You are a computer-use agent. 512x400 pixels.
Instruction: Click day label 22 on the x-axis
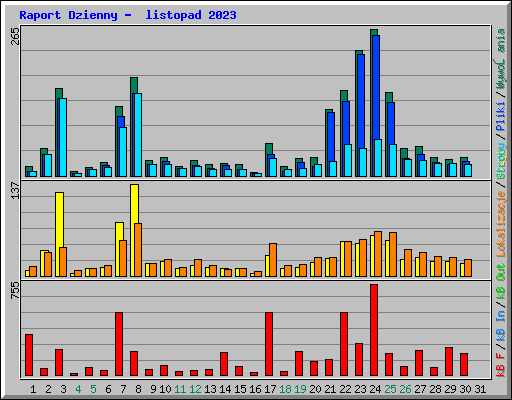click(345, 389)
